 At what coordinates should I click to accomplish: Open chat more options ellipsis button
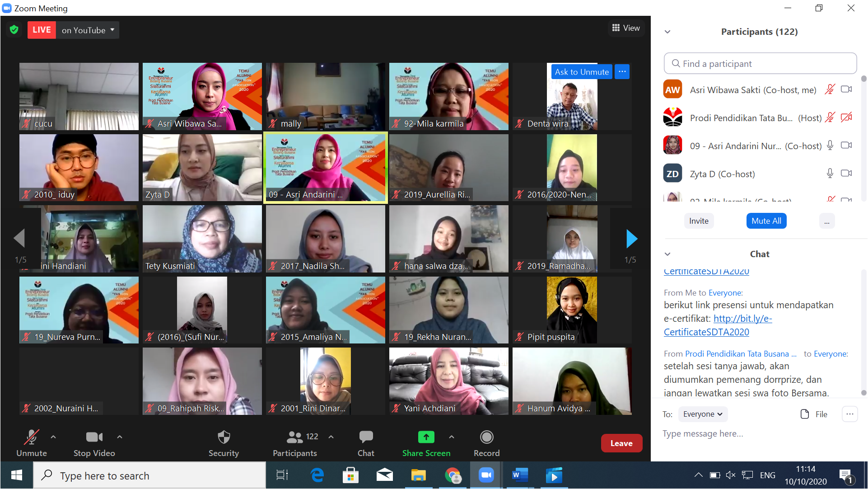849,414
